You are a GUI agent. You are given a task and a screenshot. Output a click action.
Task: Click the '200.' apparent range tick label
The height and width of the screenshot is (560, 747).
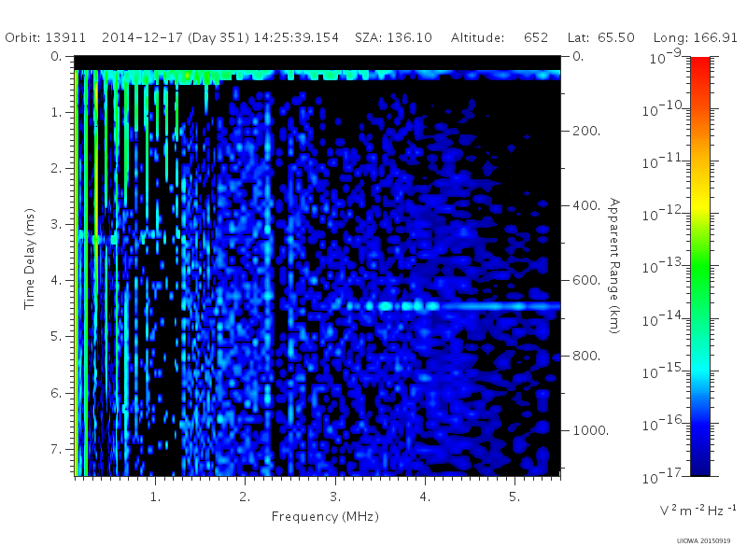[x=586, y=131]
